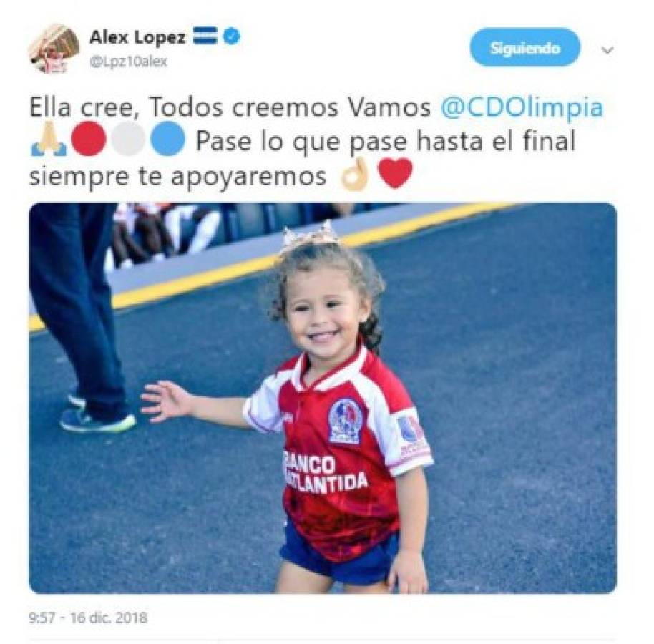Click the tweet text 'siempre te apoyaremos'
Viewport: 654px width, 644px height.
(x=177, y=176)
